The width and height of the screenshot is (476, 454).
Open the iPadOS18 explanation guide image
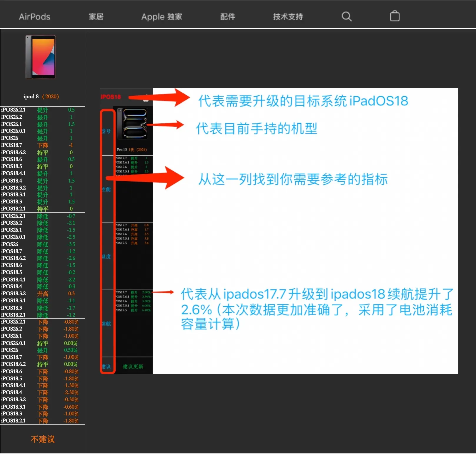coord(279,231)
